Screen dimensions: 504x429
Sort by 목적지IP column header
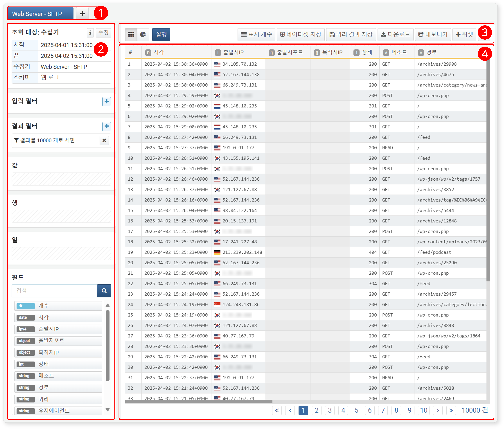[330, 52]
